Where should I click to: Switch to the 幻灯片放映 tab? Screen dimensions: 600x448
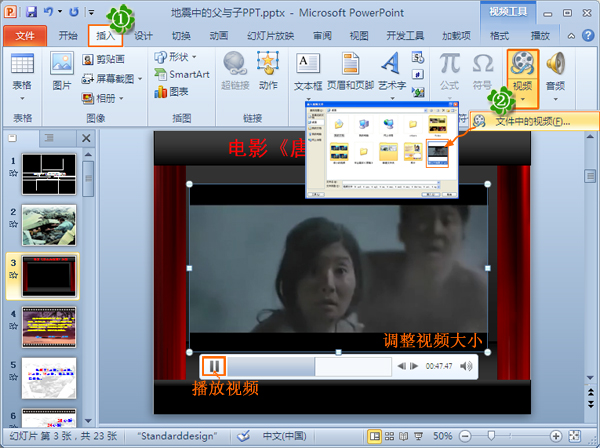point(271,36)
